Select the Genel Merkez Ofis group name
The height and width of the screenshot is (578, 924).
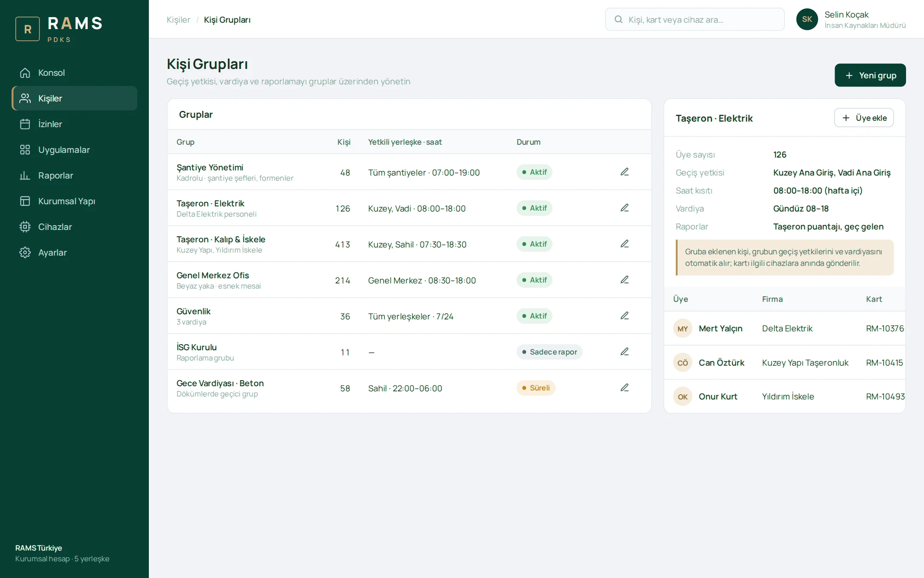pos(213,275)
